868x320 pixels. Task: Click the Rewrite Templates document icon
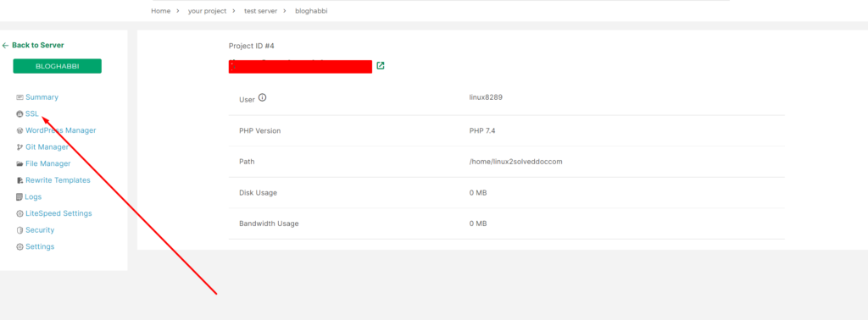click(20, 180)
